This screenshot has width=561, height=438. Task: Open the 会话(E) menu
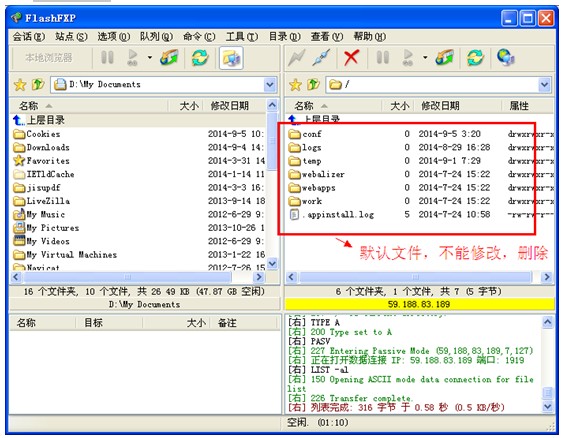(29, 36)
